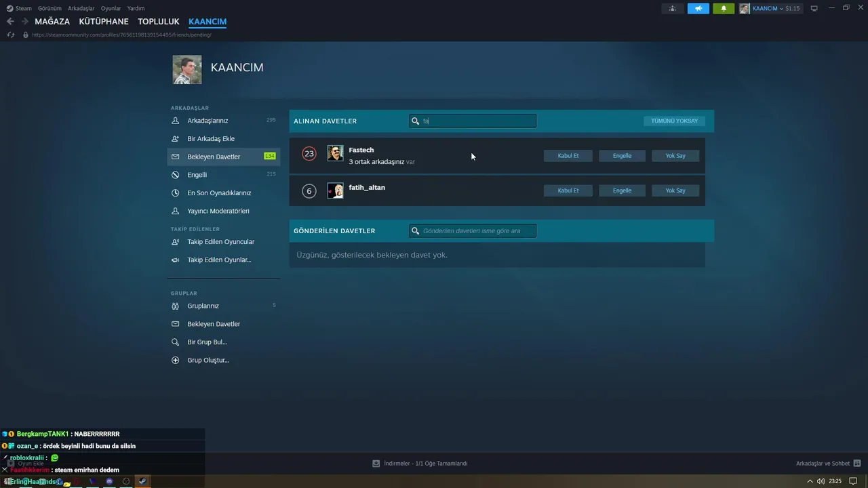
Task: Block fatih_altan with Engelle
Action: coord(622,190)
